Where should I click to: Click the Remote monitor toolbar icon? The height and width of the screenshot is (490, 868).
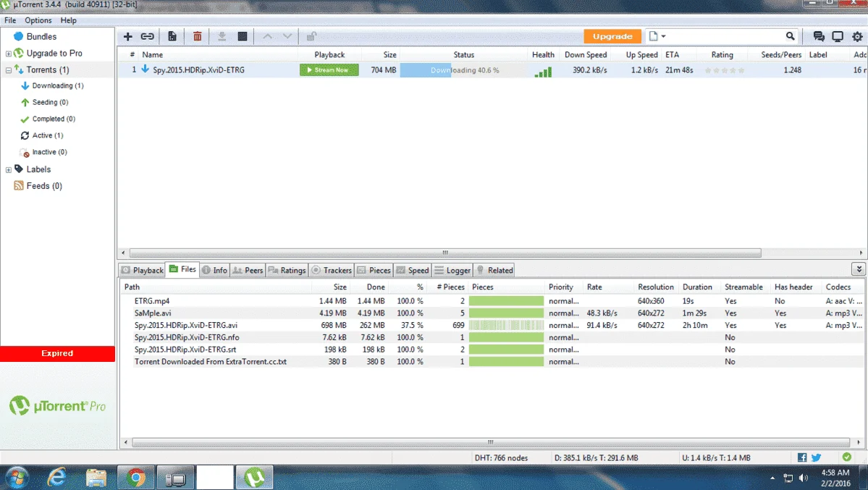click(x=838, y=36)
